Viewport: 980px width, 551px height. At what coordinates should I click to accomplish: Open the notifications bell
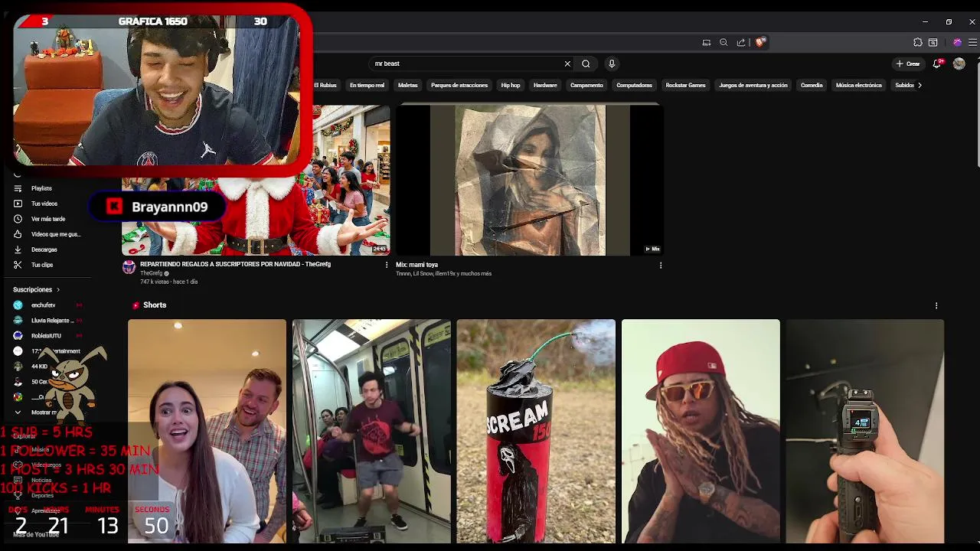click(x=937, y=64)
